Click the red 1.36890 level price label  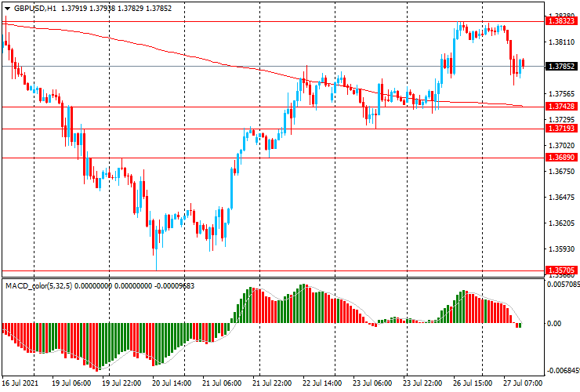tap(561, 158)
